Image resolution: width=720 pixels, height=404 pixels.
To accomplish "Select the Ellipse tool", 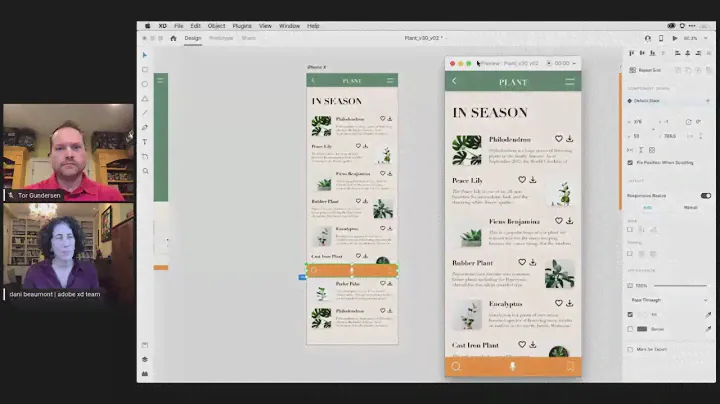I will pos(145,84).
